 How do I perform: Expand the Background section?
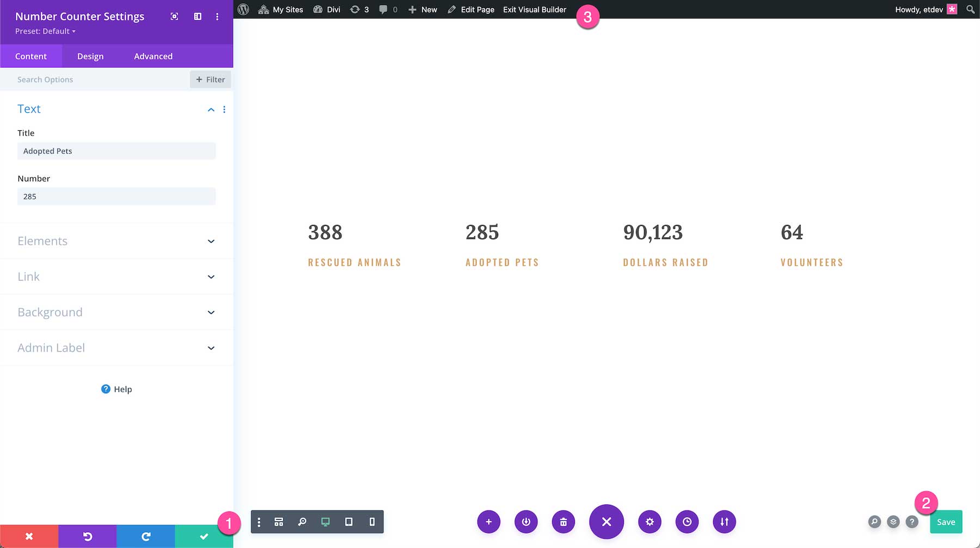[x=117, y=312]
